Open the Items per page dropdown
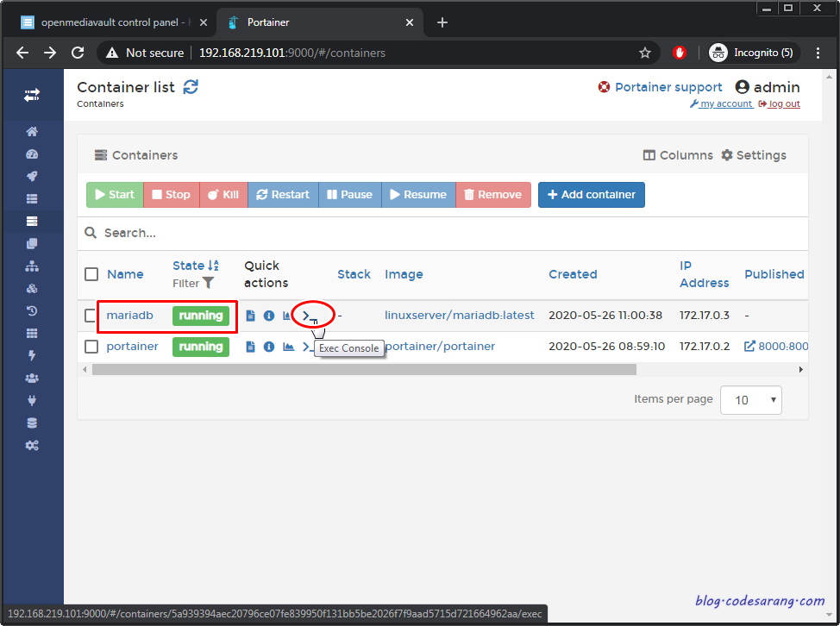The height and width of the screenshot is (626, 840). [750, 400]
